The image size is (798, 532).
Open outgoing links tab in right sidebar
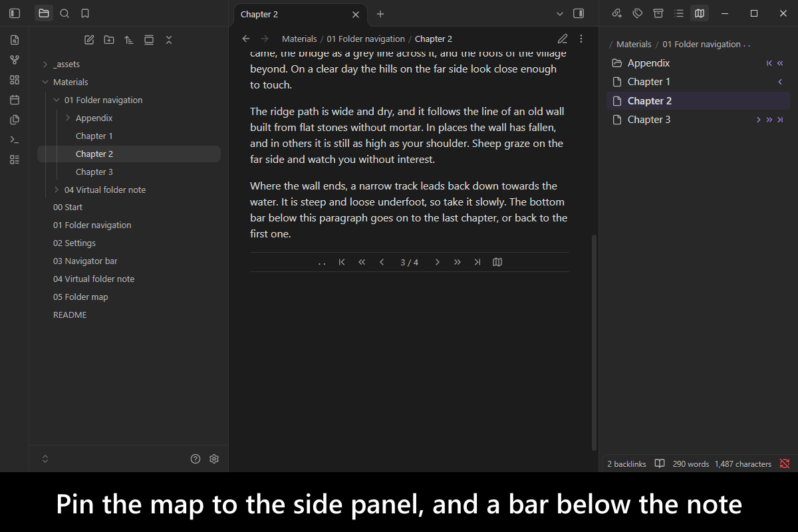pyautogui.click(x=617, y=13)
